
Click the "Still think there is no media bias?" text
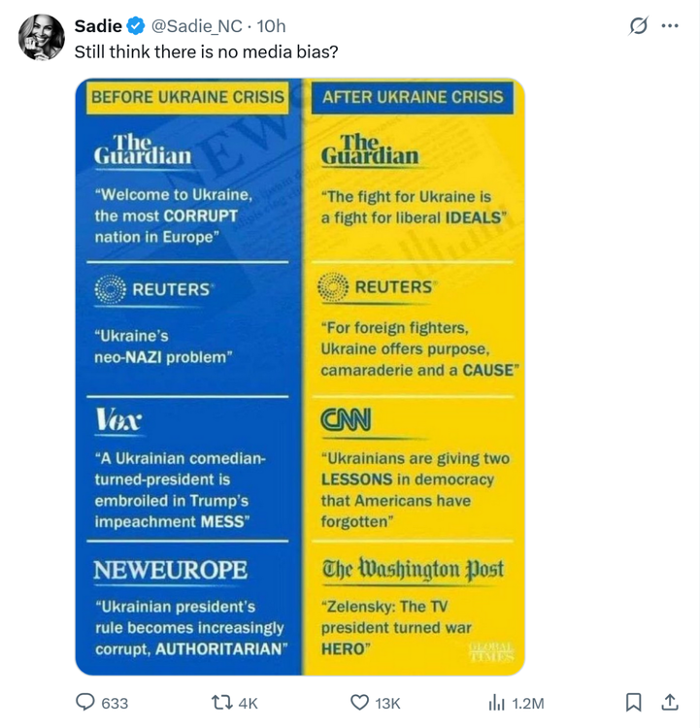pyautogui.click(x=207, y=50)
